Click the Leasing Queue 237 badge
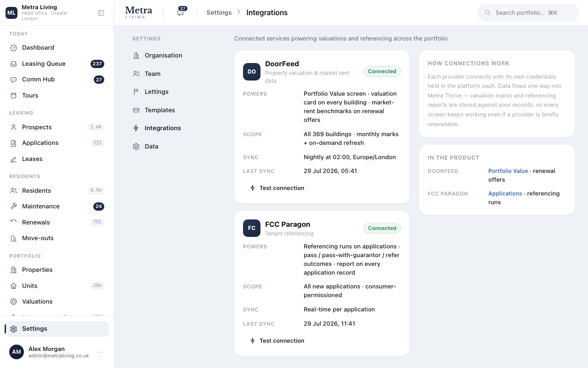Screen dimensions: 588x368 (97, 64)
